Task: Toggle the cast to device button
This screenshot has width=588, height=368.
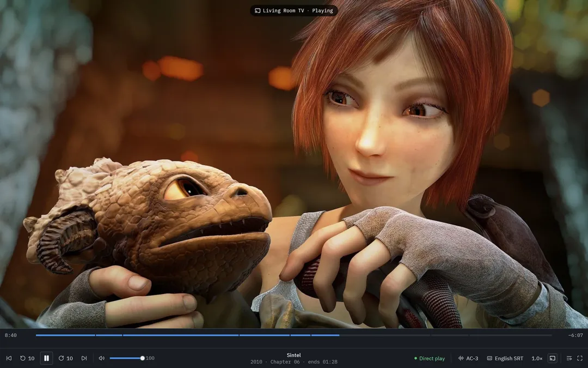Action: coord(553,358)
